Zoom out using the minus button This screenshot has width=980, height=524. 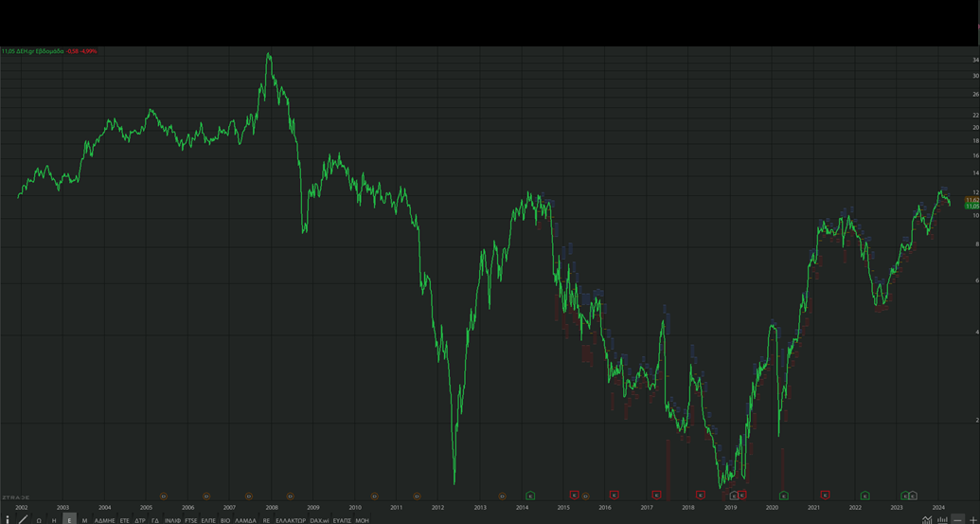click(x=957, y=519)
